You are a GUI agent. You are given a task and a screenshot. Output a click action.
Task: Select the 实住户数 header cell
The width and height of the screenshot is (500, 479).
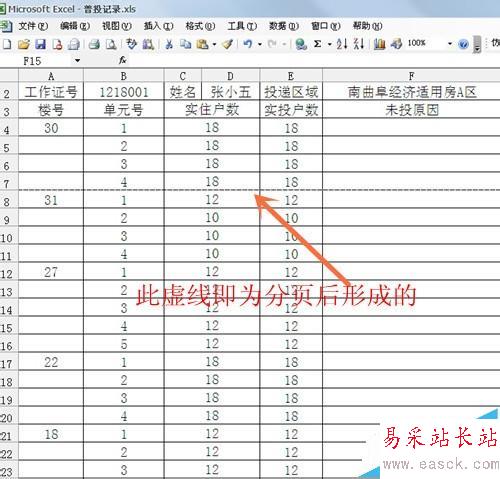click(x=212, y=109)
